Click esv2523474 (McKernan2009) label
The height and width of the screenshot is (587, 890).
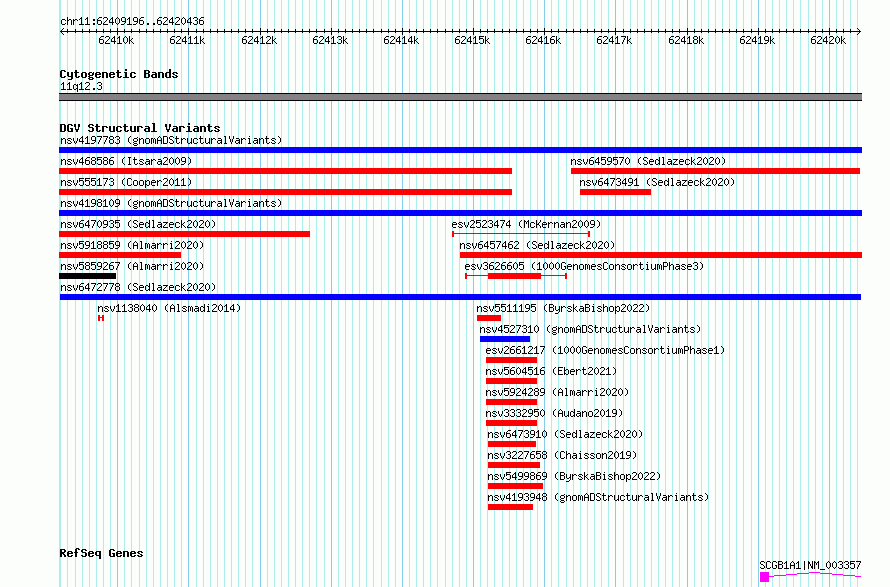click(x=526, y=224)
